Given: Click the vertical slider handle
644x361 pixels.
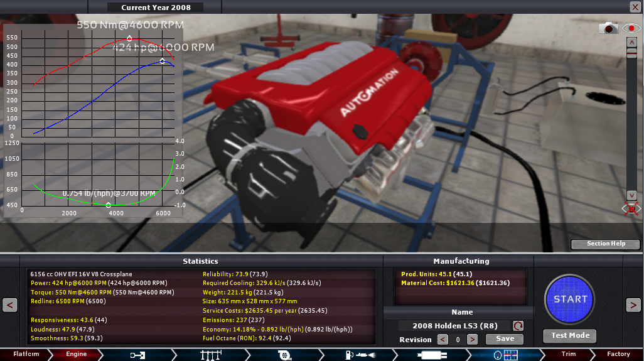Looking at the screenshot, I should 631,54.
